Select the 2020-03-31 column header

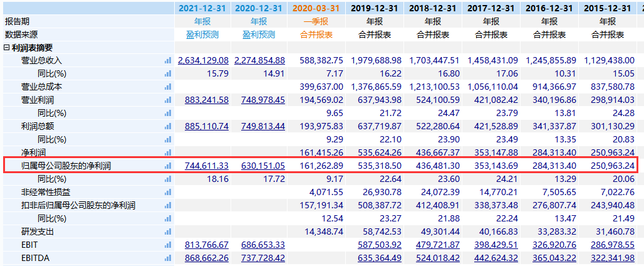click(316, 8)
